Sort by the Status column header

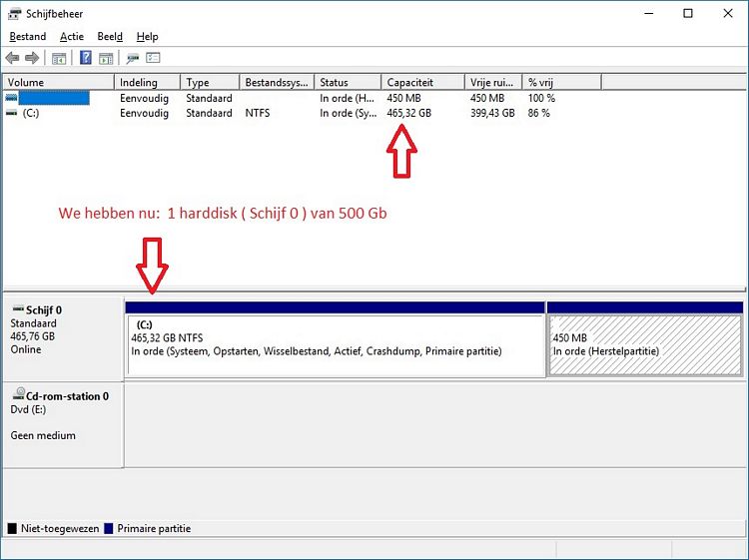[x=349, y=82]
